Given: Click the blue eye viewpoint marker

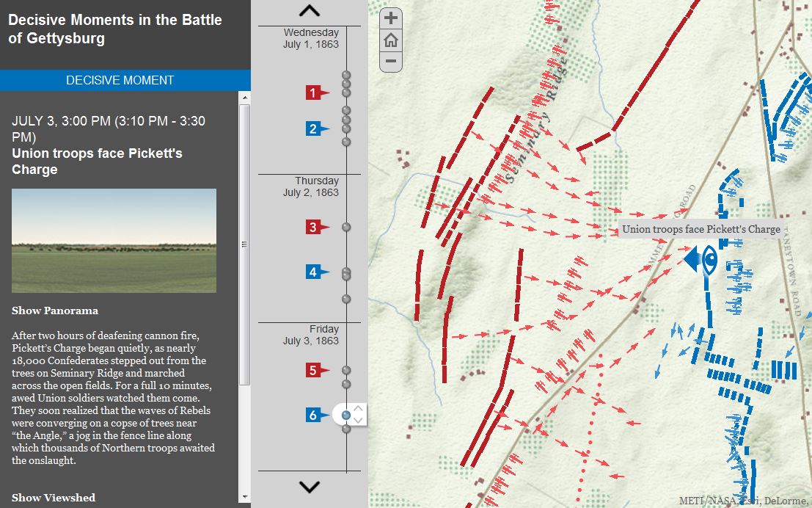Looking at the screenshot, I should [x=709, y=259].
